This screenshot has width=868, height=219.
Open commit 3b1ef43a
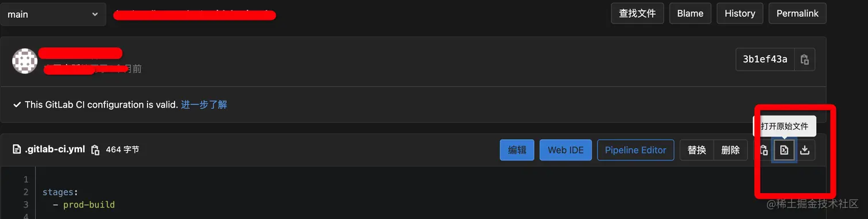pos(765,59)
